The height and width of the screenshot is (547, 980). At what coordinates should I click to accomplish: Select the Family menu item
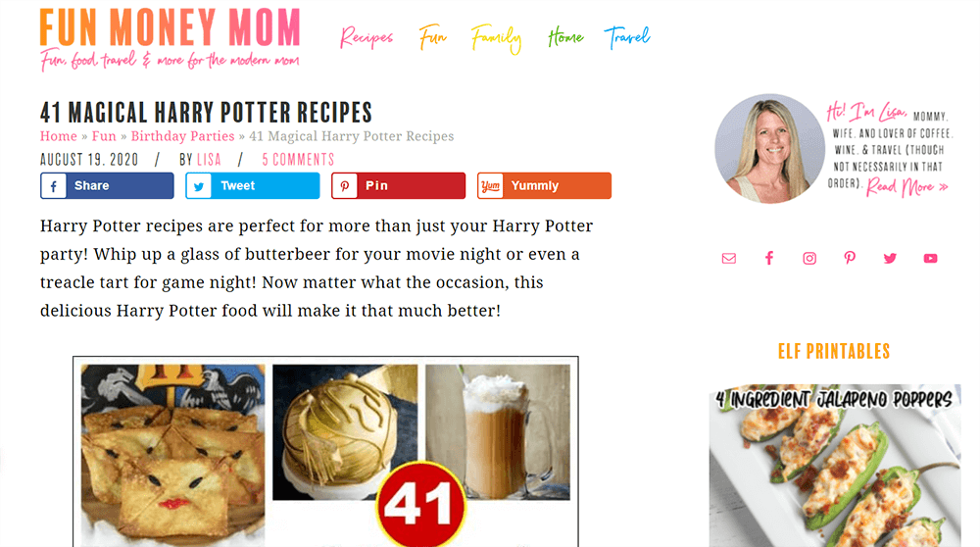tap(496, 39)
